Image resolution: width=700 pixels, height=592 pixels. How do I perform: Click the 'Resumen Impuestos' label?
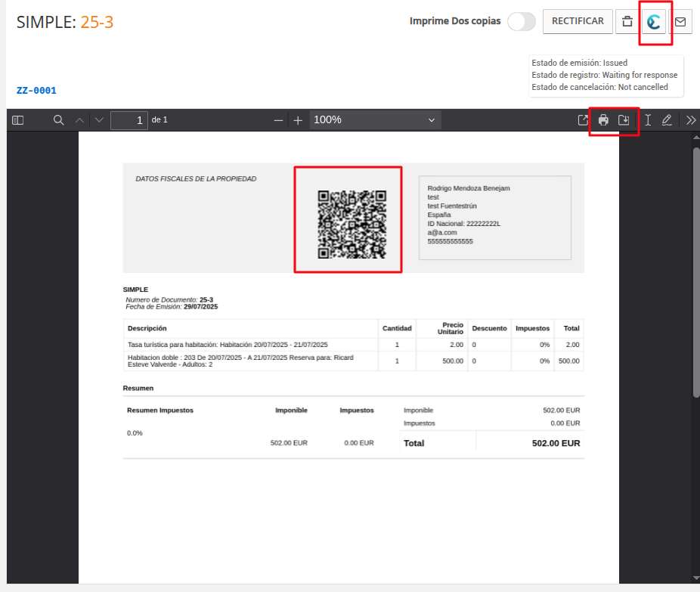click(x=160, y=411)
